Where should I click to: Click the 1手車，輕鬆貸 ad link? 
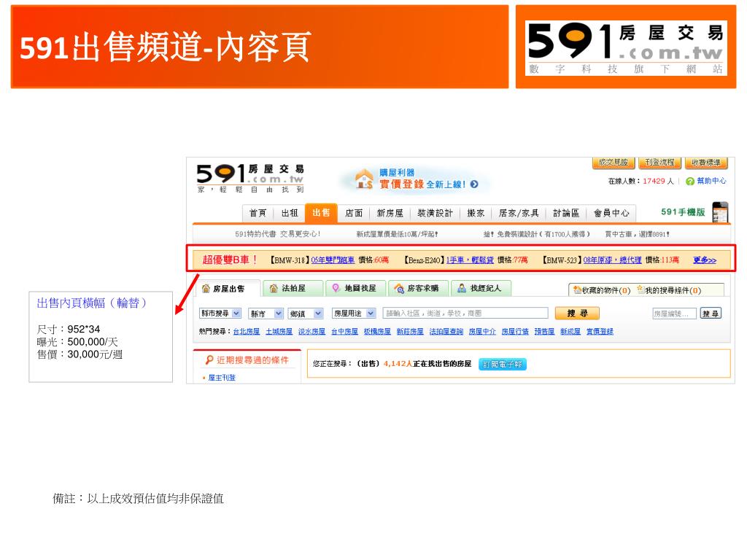(x=470, y=260)
